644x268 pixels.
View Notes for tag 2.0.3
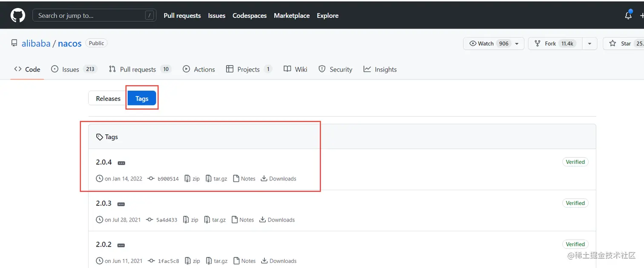pos(243,220)
